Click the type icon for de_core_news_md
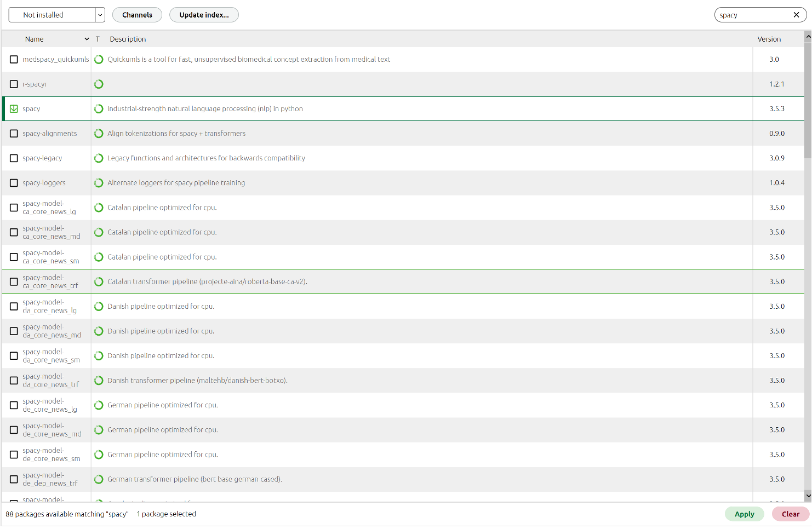 click(x=99, y=430)
